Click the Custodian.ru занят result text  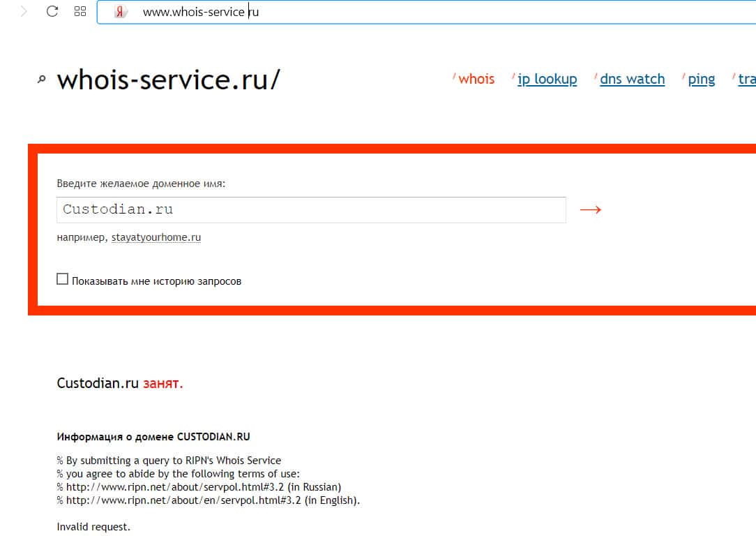119,383
